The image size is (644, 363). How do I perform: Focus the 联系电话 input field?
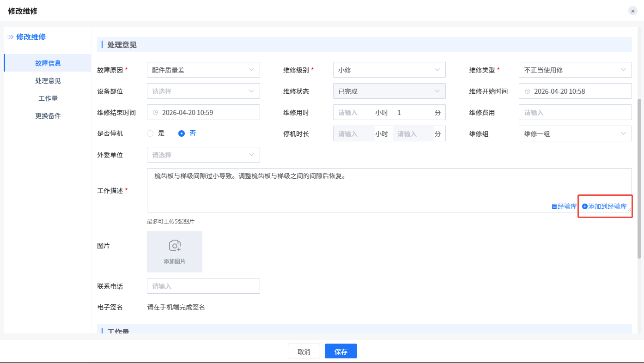(x=203, y=286)
